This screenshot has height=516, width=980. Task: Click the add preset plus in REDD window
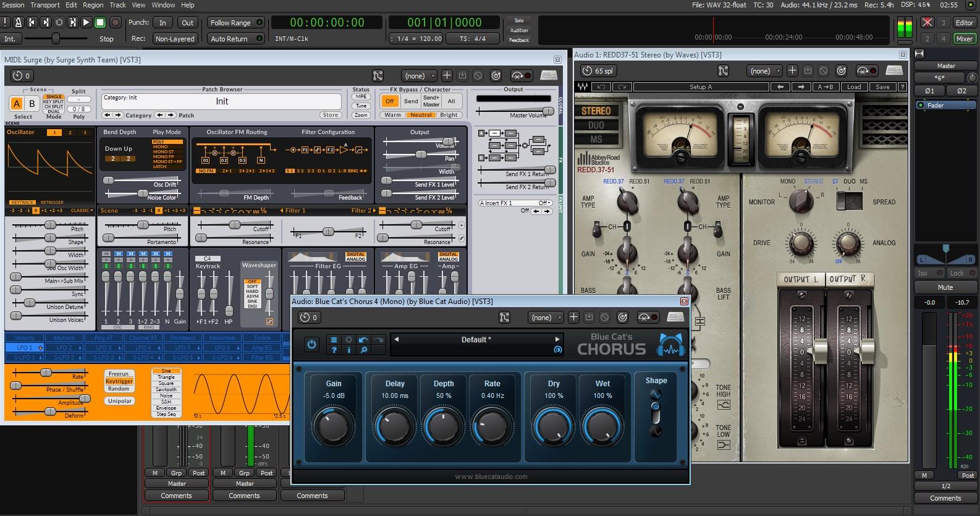click(792, 70)
